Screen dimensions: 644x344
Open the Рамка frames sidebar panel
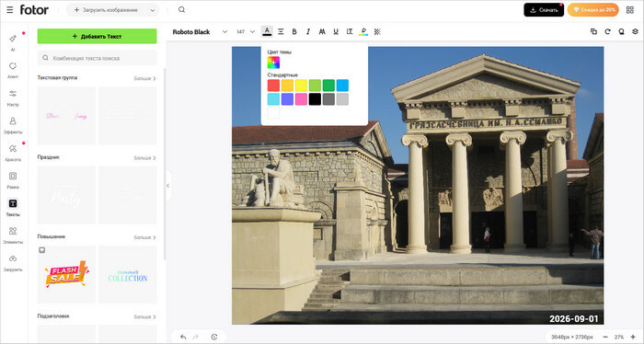(x=13, y=179)
